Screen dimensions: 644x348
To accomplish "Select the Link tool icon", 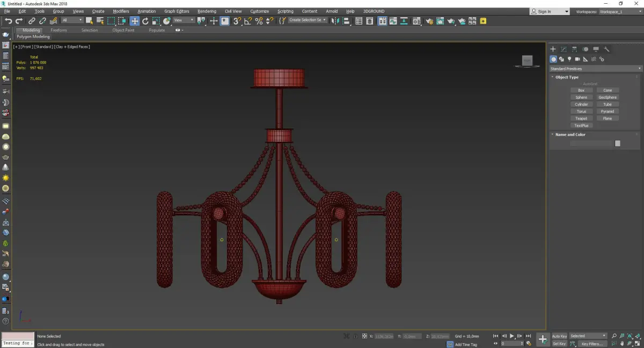I will (32, 21).
